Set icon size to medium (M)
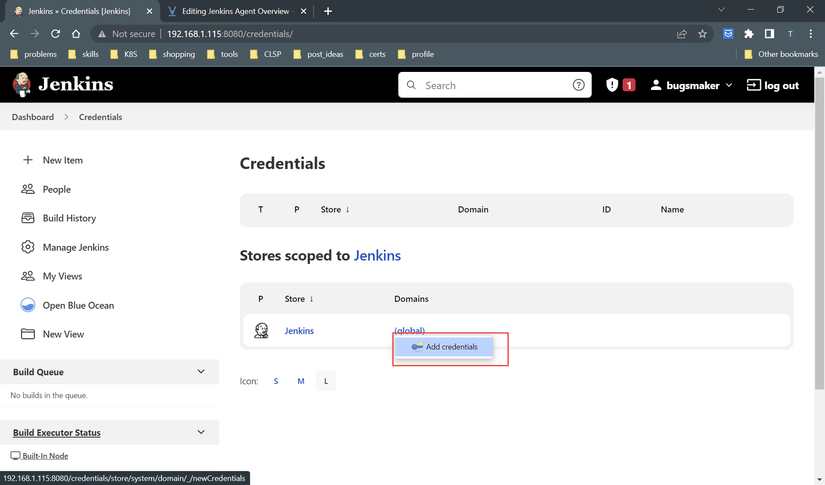 (301, 381)
